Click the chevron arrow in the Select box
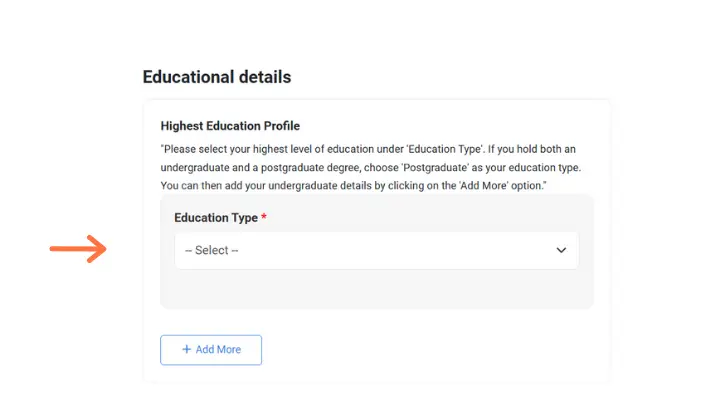 point(561,250)
